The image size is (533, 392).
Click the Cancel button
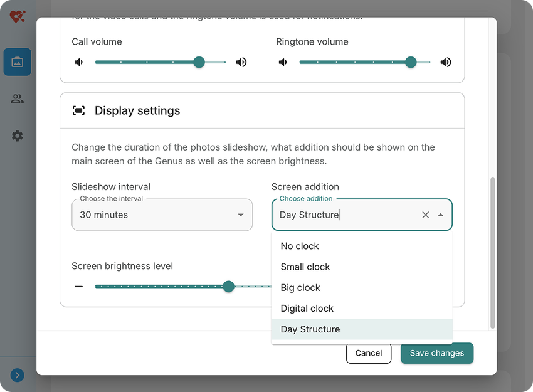point(369,353)
